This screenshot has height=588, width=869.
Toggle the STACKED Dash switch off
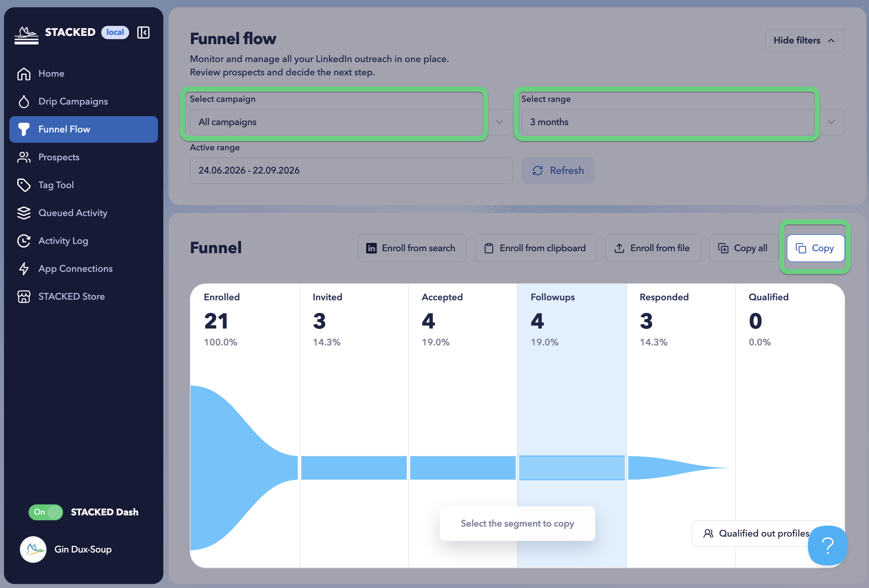tap(45, 512)
